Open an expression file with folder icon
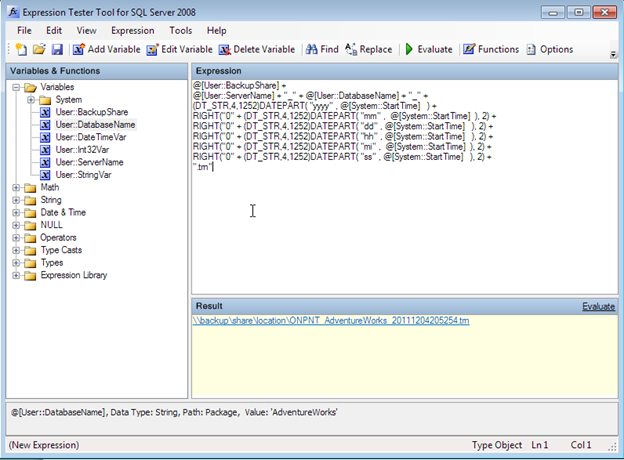Image resolution: width=624 pixels, height=460 pixels. click(39, 49)
